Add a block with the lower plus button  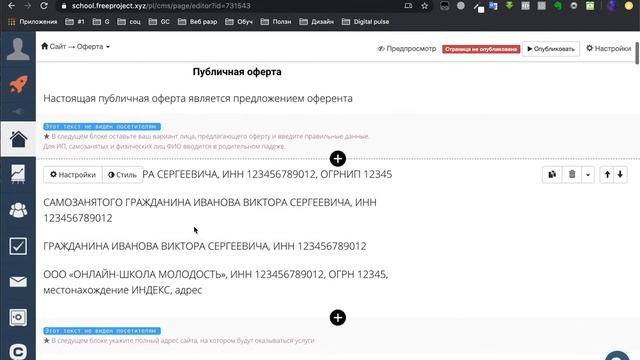(338, 318)
